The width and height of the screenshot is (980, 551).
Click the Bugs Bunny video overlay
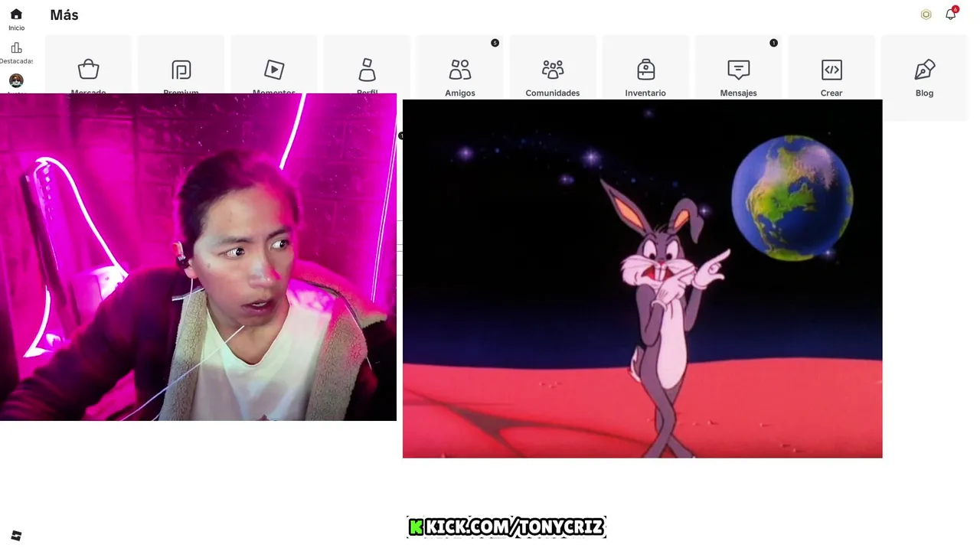(x=642, y=279)
